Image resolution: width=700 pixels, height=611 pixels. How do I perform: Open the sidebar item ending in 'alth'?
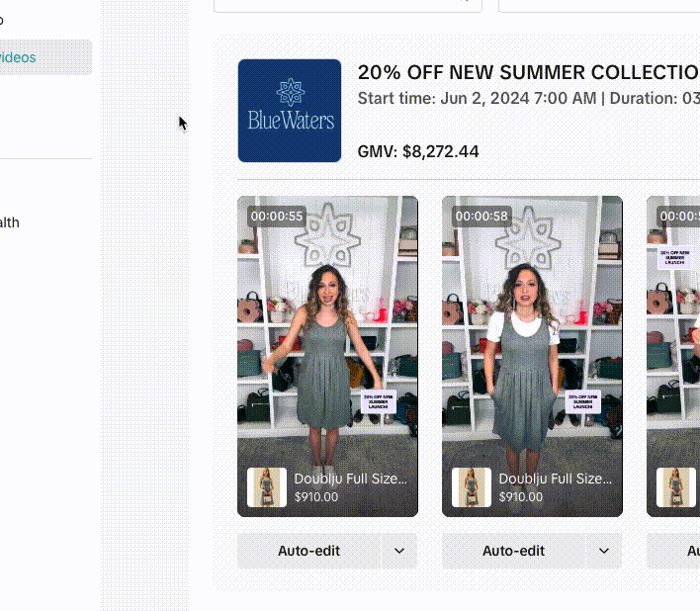pos(10,222)
